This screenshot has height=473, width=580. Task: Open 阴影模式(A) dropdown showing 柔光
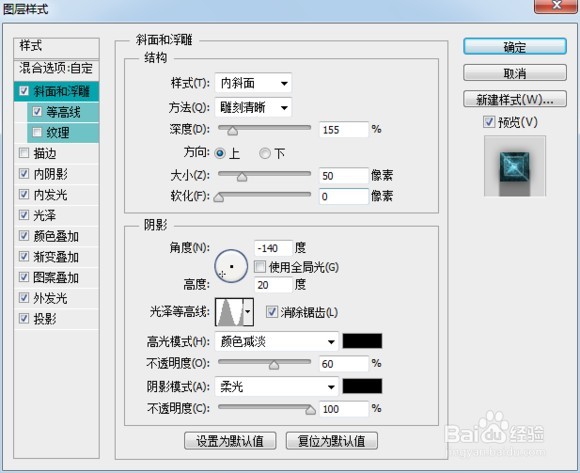point(277,387)
